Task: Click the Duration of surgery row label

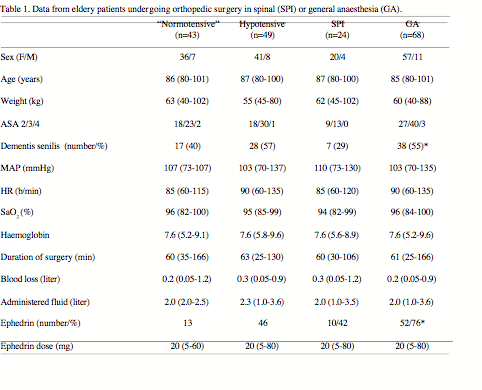Action: coord(48,257)
